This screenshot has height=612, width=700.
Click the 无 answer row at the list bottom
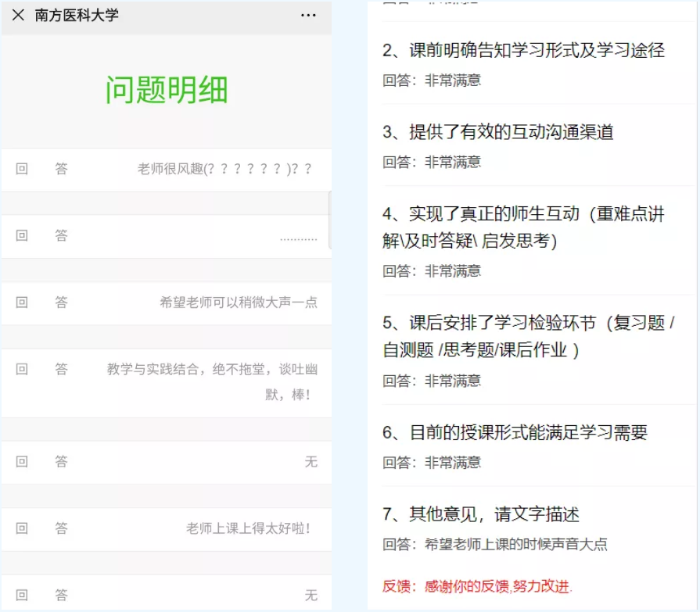point(311,596)
